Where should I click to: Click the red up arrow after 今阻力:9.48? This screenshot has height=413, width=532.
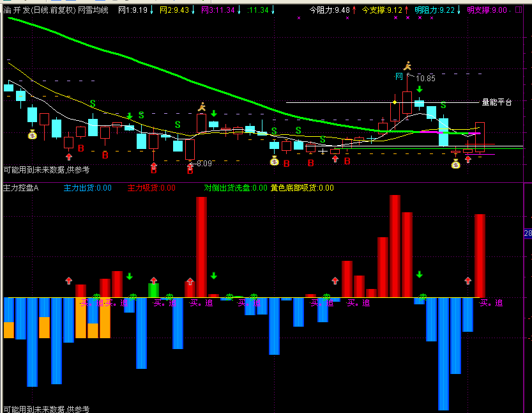(354, 10)
